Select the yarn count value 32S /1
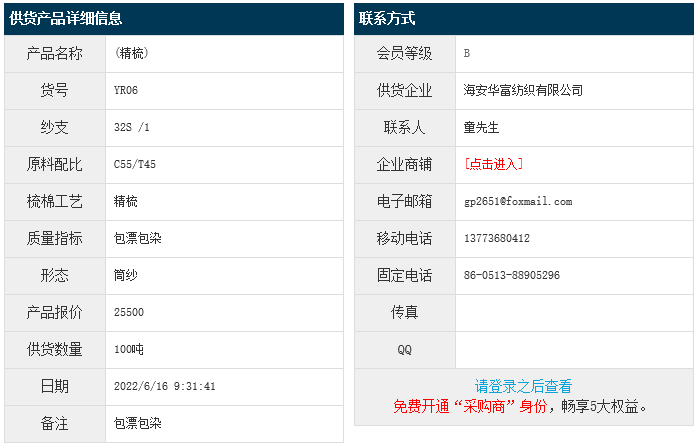 tap(132, 127)
